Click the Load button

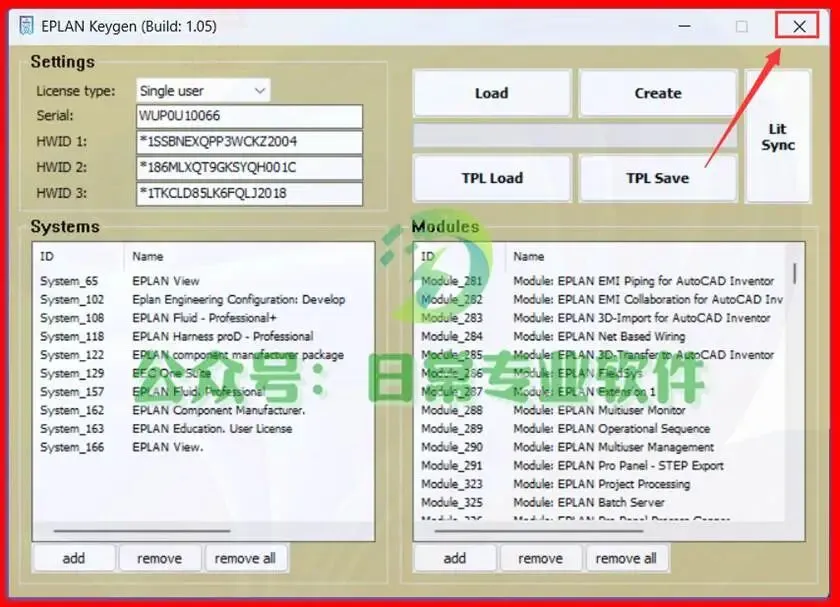tap(492, 93)
